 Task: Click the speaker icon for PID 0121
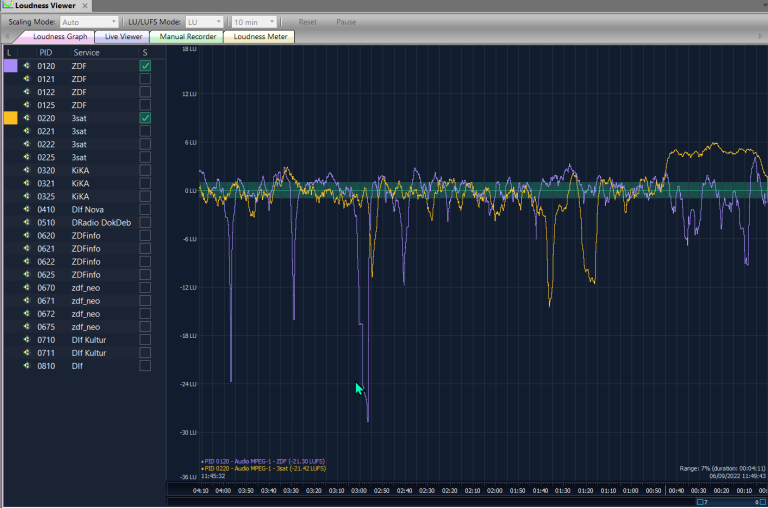point(26,79)
